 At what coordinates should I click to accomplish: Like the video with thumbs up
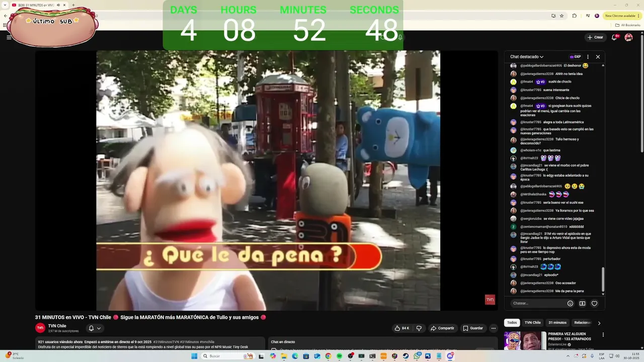(x=402, y=328)
